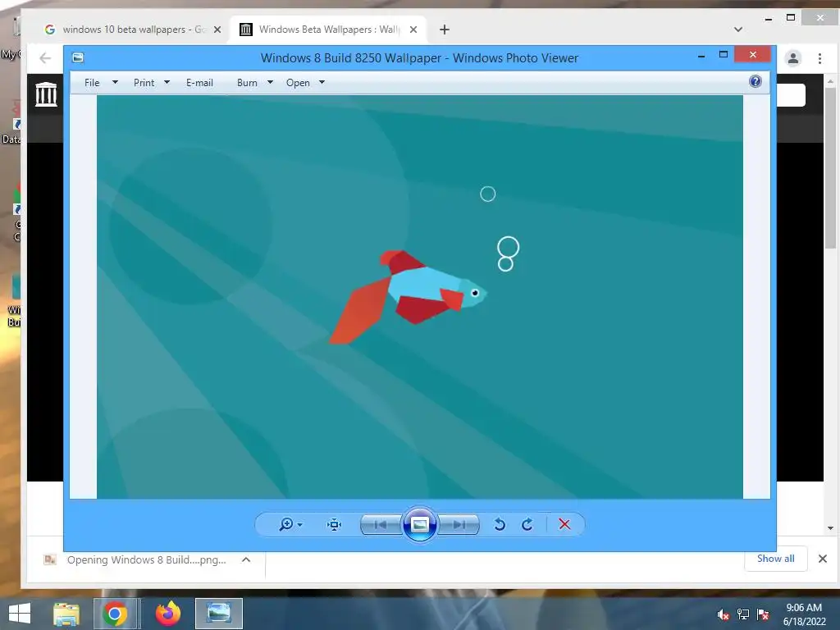Open a new Chrome tab
This screenshot has height=630, width=840.
pyautogui.click(x=444, y=30)
